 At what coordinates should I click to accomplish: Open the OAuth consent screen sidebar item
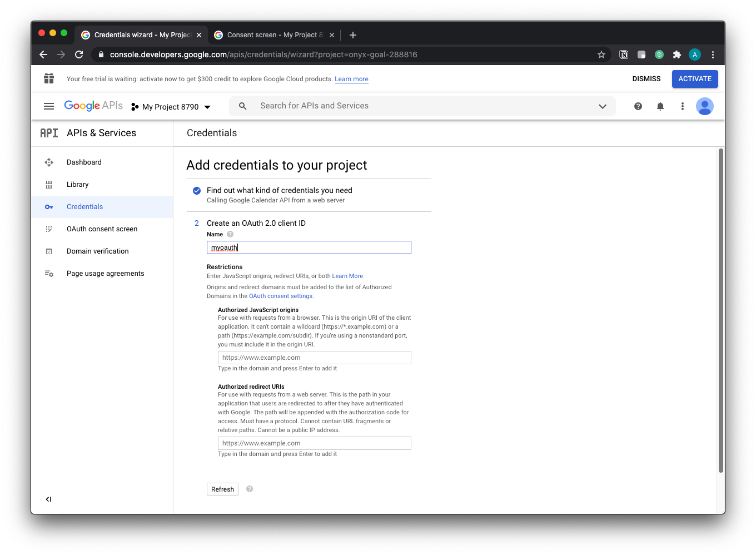102,229
